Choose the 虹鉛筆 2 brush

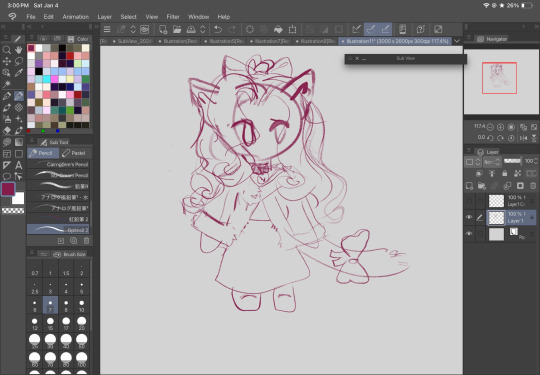pos(58,219)
